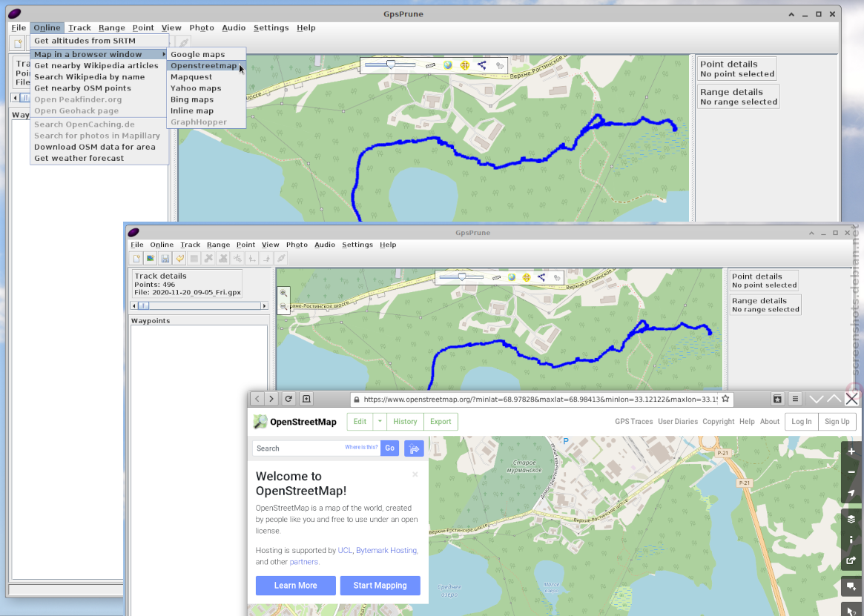Click the OpenStreetMap show my location icon

[851, 493]
